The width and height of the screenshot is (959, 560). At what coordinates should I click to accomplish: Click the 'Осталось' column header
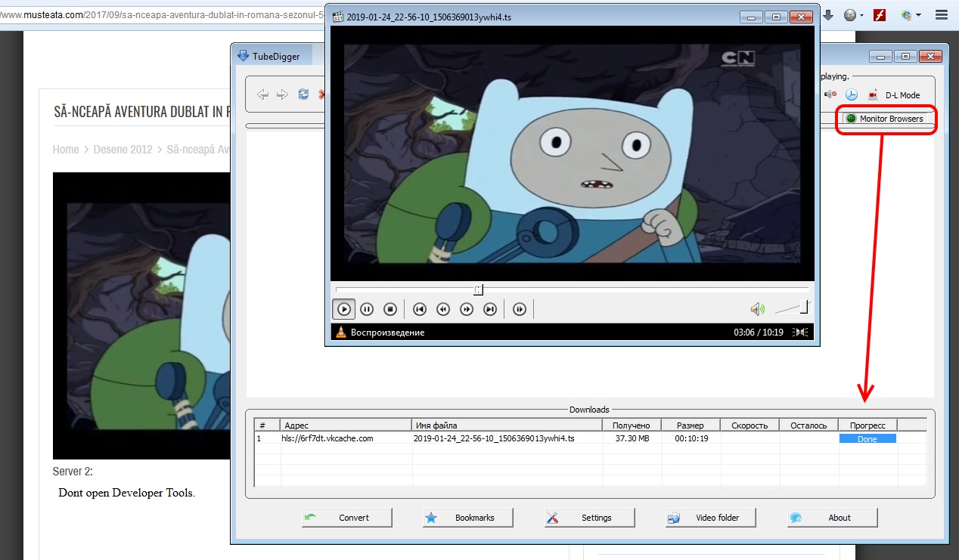[808, 425]
